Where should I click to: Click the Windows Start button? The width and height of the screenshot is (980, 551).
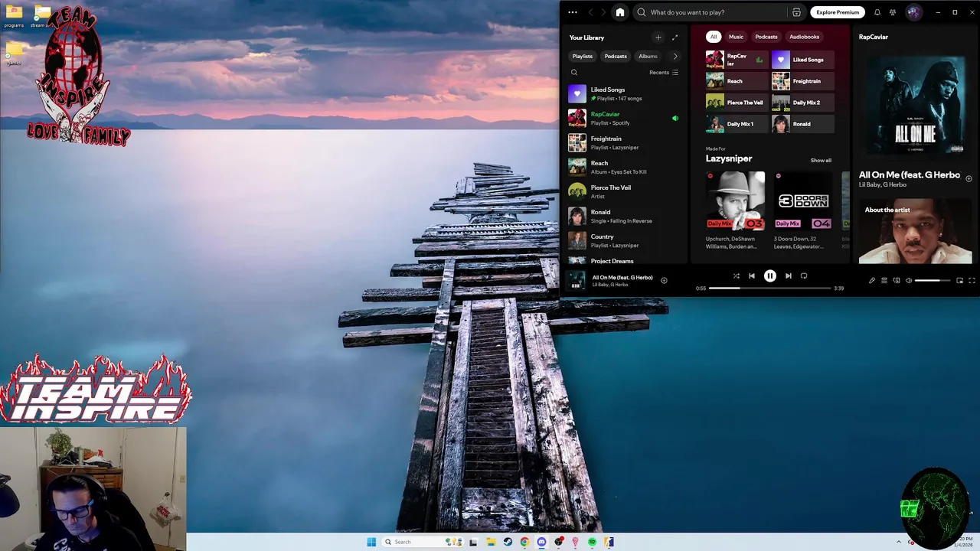(371, 542)
